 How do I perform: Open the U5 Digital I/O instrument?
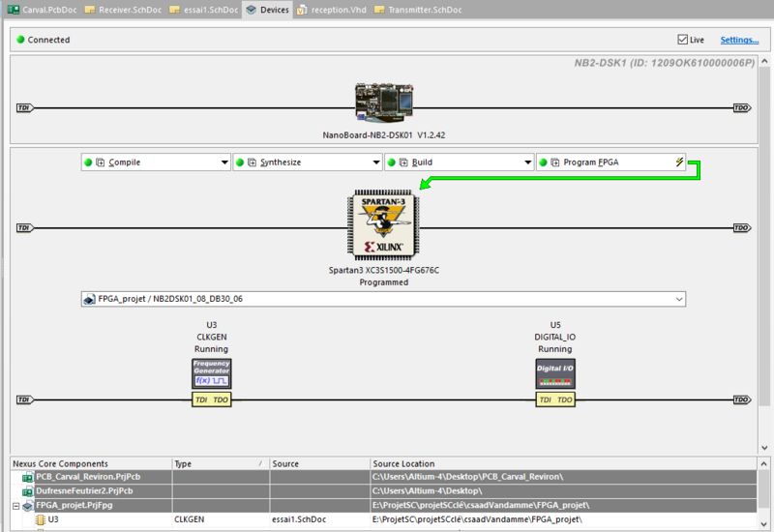pos(554,373)
